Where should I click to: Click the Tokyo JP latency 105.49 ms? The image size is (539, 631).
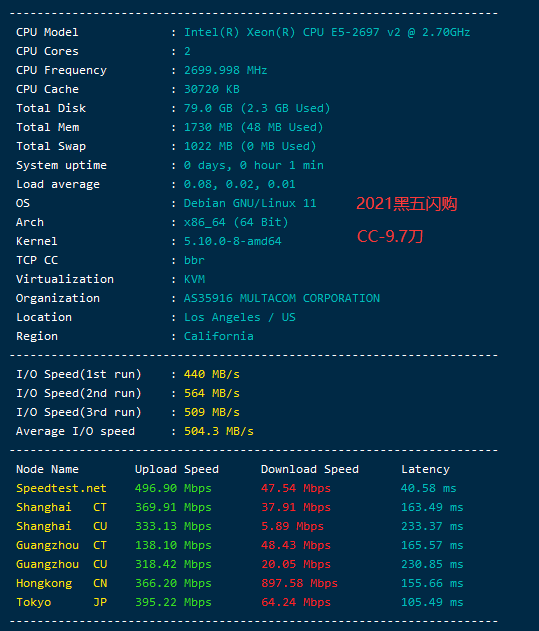pos(432,602)
